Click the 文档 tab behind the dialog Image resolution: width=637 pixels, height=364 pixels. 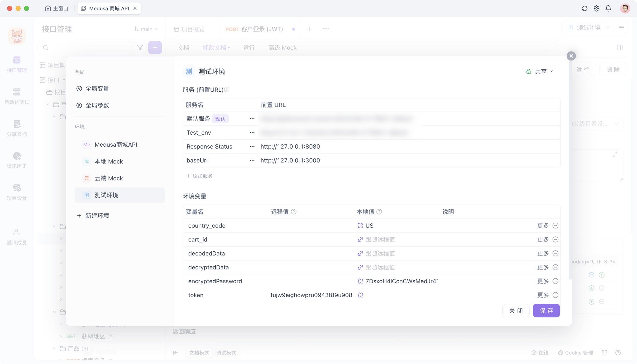[x=183, y=48]
